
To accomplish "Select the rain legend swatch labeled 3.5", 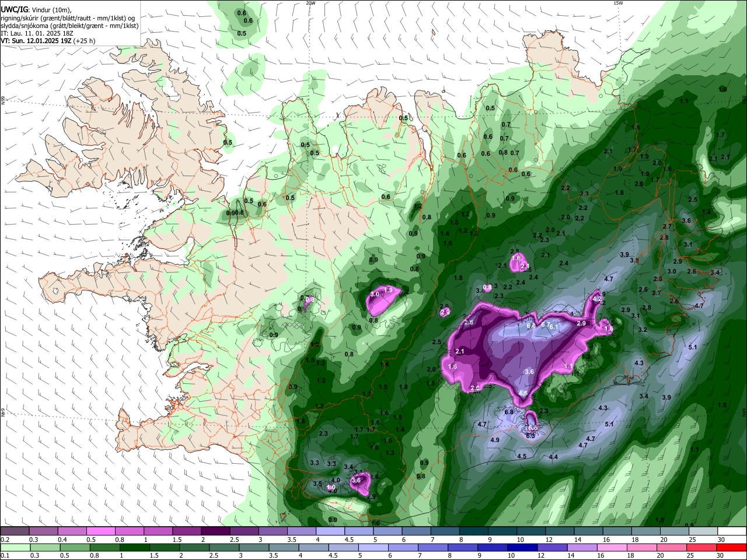I will click(284, 547).
